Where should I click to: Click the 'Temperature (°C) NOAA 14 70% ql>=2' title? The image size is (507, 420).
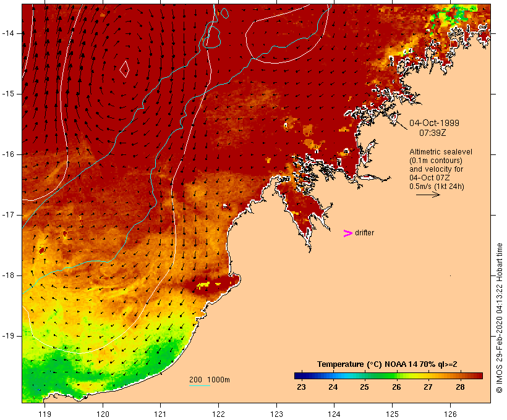(387, 364)
